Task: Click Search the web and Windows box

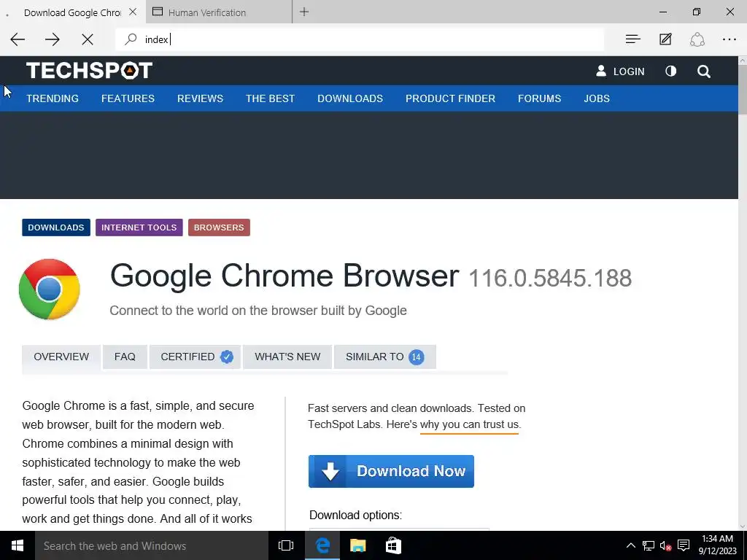Action: coord(152,545)
